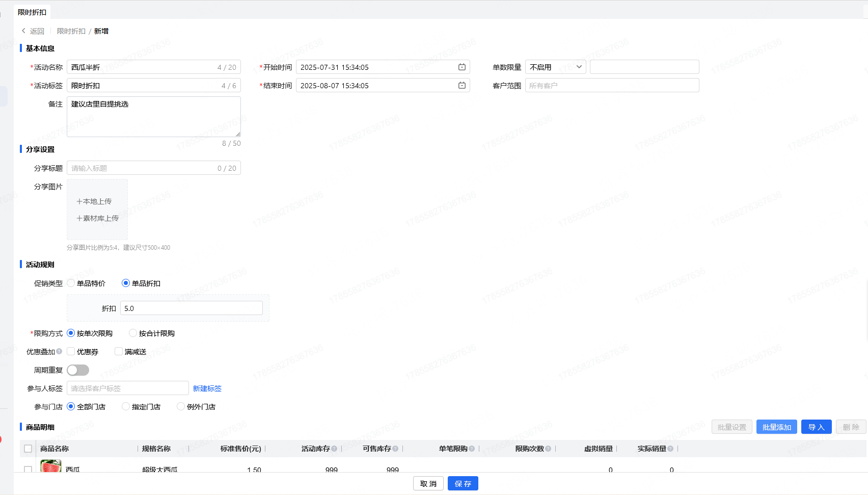Click 素材库上传 to pick from library

coord(98,218)
